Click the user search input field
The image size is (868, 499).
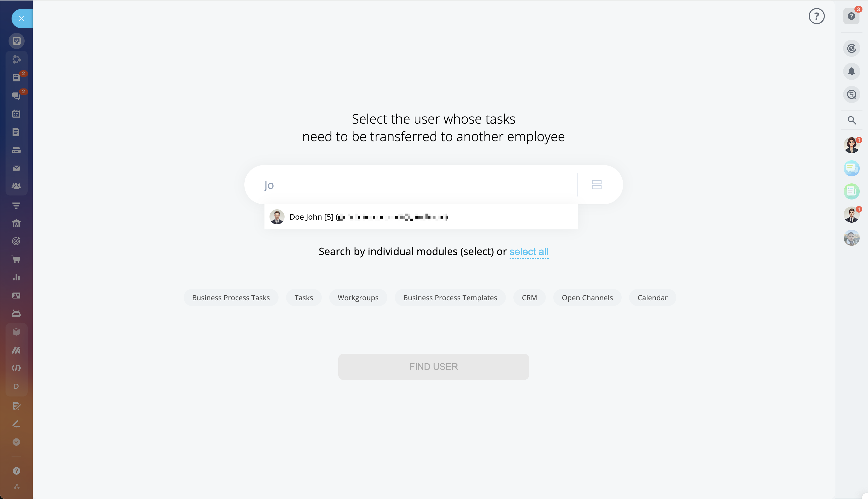[x=411, y=185]
